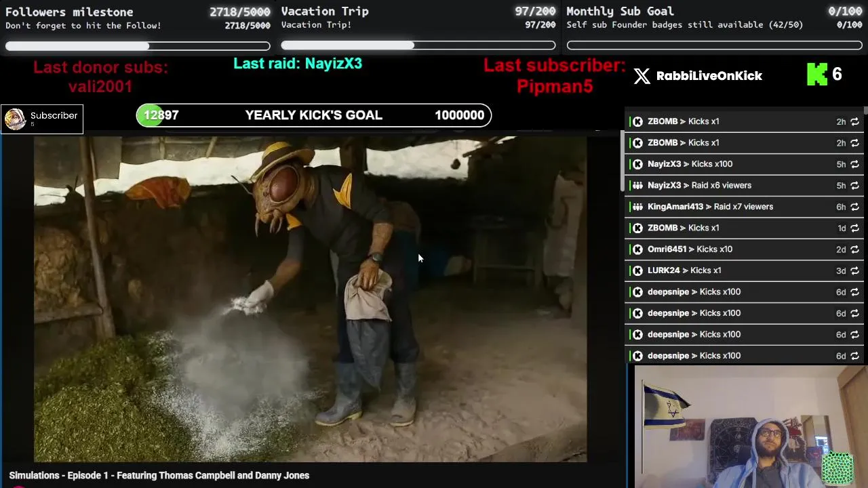Viewport: 868px width, 488px height.
Task: Replay the NayizX3 raid x6 viewers event
Action: pos(854,185)
